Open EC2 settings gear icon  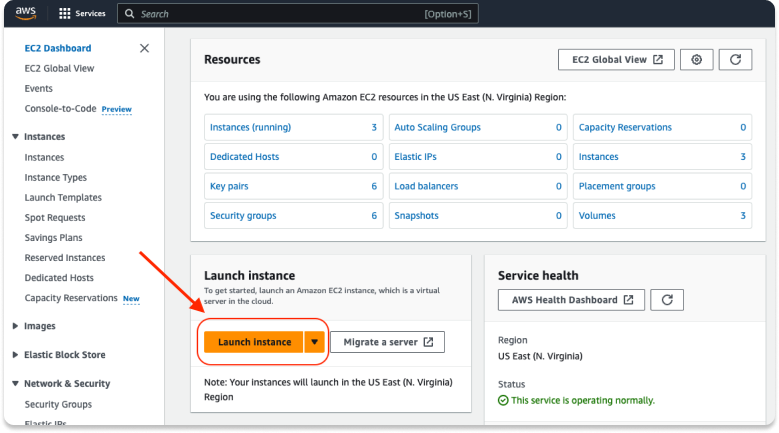[697, 60]
